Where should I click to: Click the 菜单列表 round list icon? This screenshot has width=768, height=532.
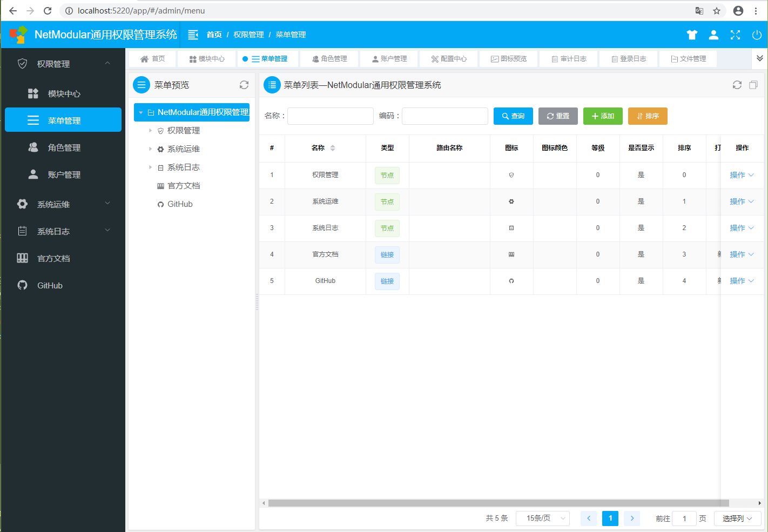click(272, 85)
